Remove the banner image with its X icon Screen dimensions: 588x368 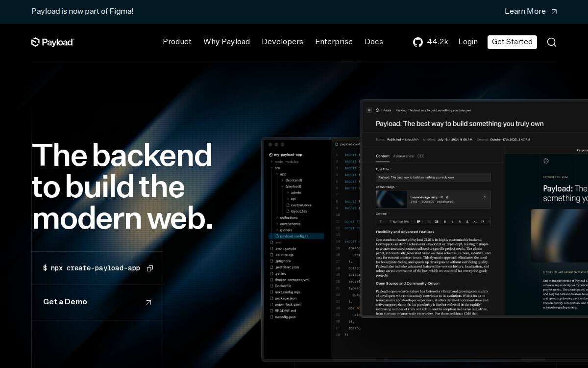[x=485, y=197]
